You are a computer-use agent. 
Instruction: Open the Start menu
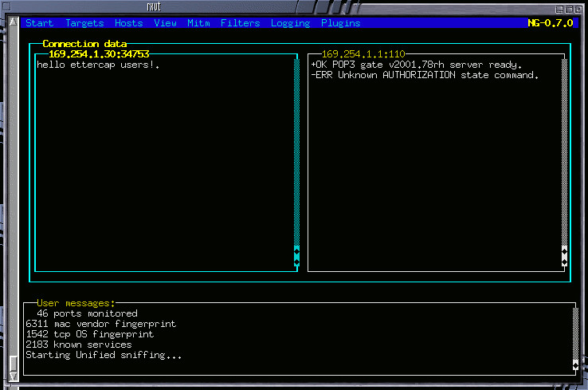point(39,23)
